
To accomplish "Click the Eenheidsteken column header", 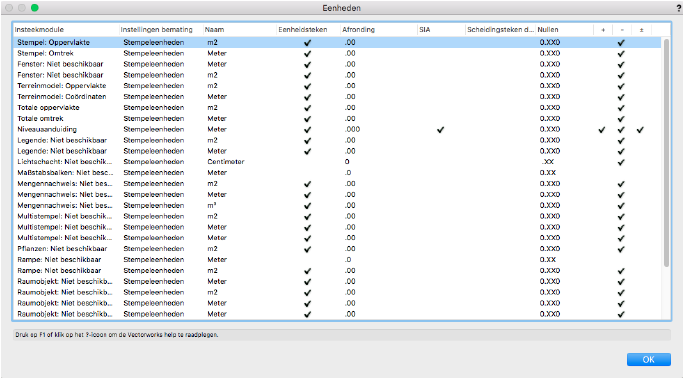I will (308, 30).
